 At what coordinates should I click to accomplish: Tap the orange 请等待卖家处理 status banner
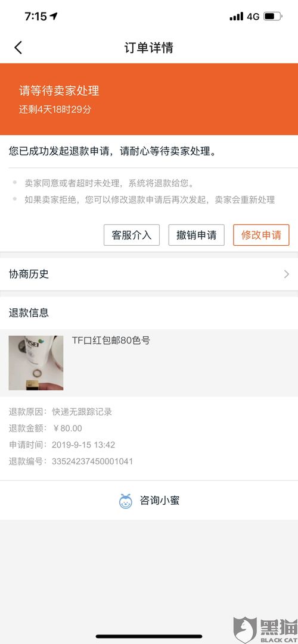pos(149,99)
